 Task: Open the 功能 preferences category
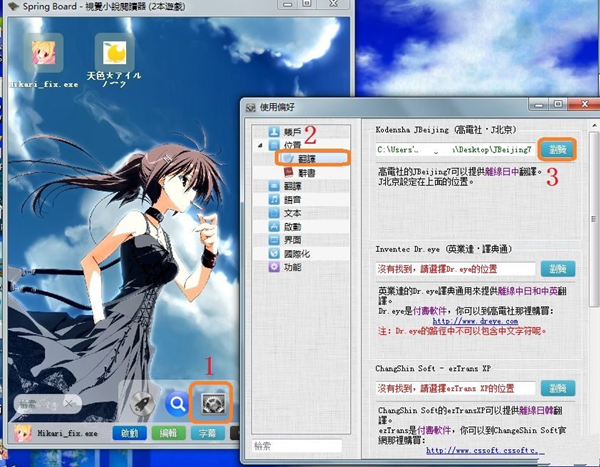(x=292, y=267)
